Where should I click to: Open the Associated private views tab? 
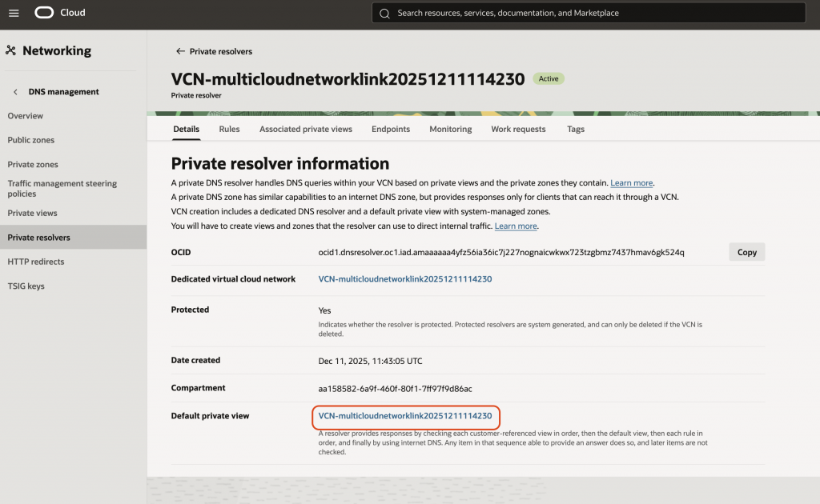click(x=305, y=129)
